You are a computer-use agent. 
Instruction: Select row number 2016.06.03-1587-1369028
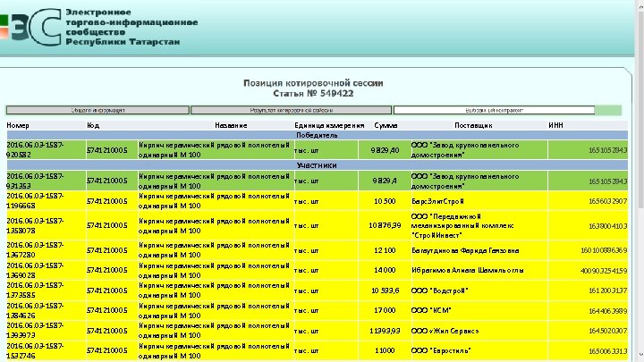[x=35, y=270]
